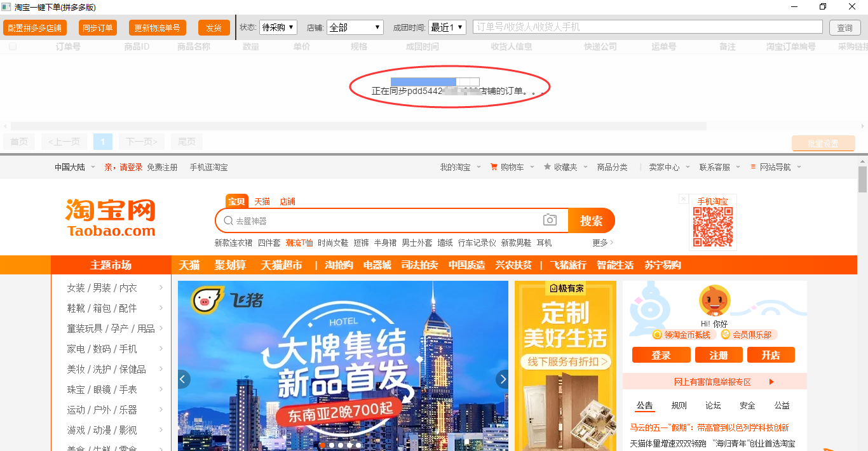Click the 定制美好生活 ad thumbnail

(x=566, y=366)
